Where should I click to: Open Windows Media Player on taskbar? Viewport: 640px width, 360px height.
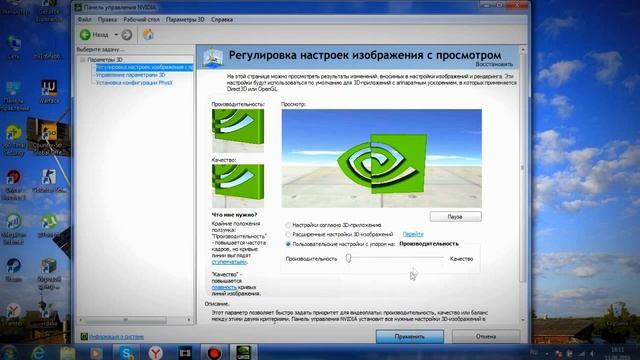[x=96, y=353]
